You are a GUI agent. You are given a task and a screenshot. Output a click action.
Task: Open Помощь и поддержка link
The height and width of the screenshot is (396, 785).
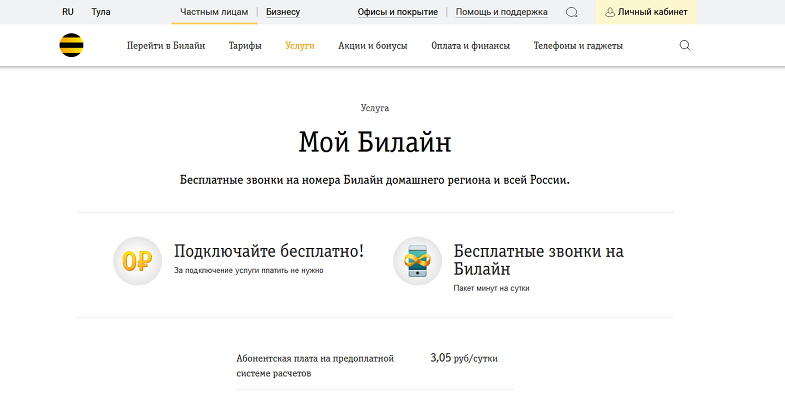(502, 12)
